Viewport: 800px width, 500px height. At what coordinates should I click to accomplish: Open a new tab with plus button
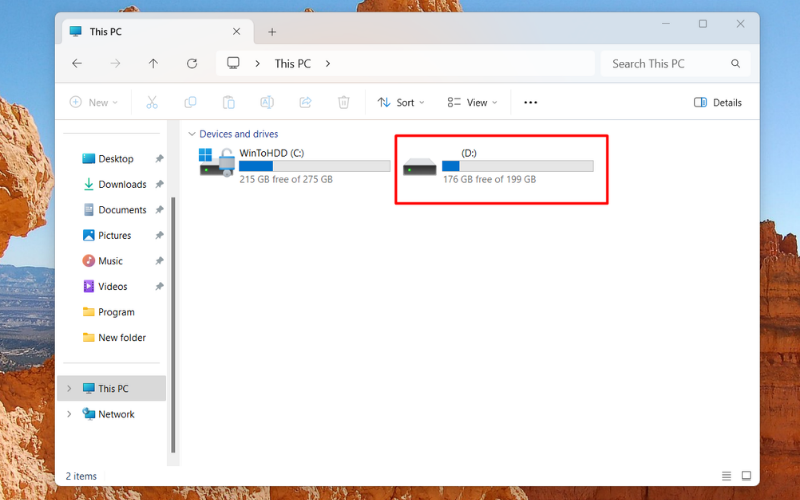(272, 32)
